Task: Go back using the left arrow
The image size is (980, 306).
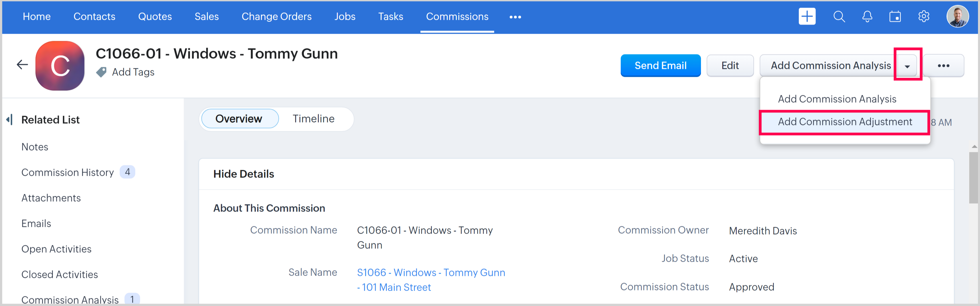Action: (22, 65)
